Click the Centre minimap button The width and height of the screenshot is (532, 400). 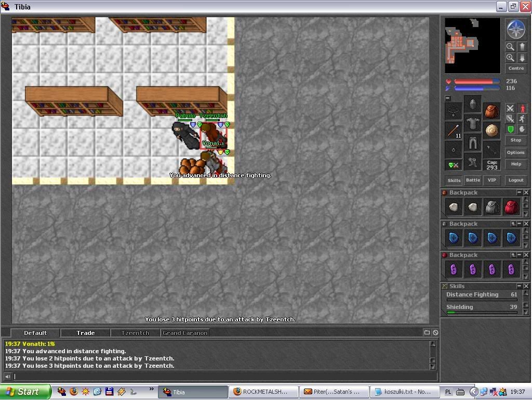pyautogui.click(x=516, y=68)
